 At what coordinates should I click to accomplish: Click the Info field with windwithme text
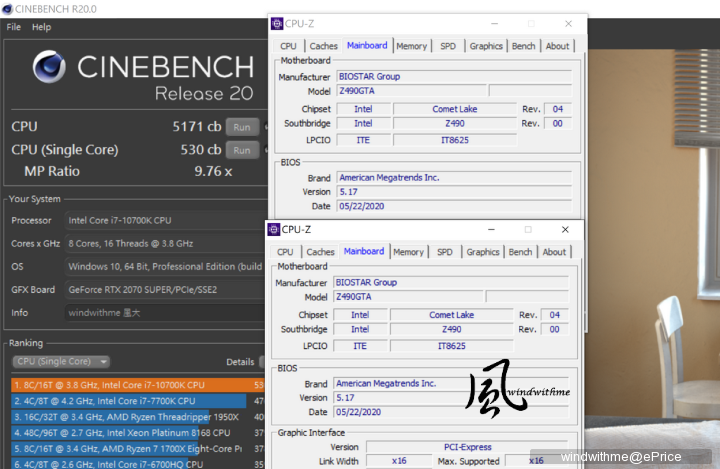[165, 313]
